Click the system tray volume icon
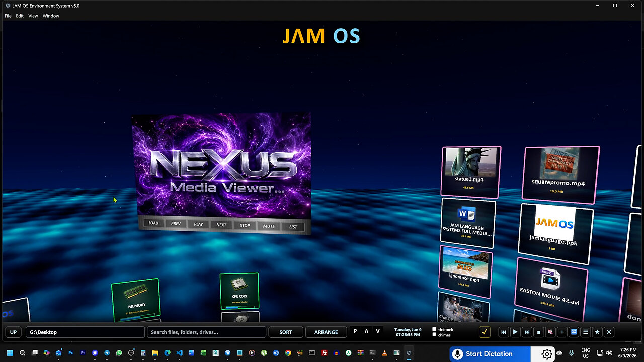This screenshot has height=362, width=644. point(609,353)
